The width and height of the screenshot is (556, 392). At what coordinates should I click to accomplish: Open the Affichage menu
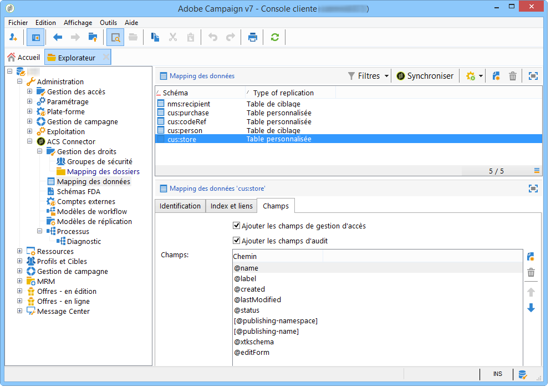pyautogui.click(x=78, y=23)
